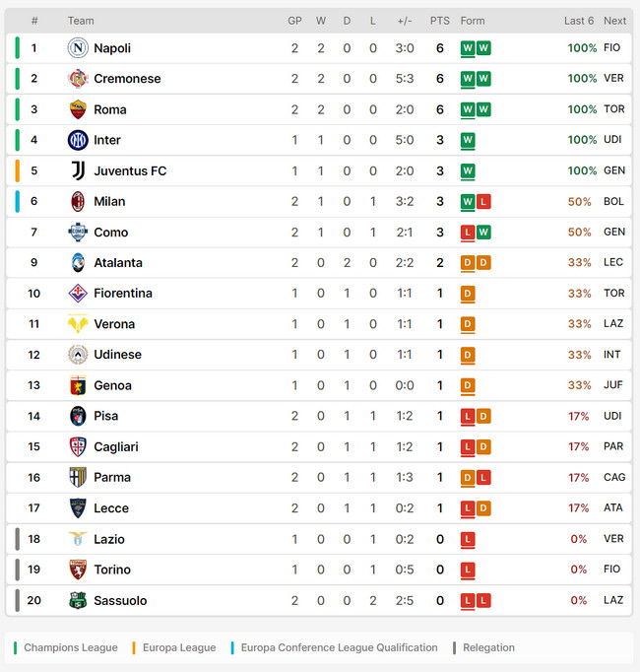
Task: Click the Lazio club crest icon
Action: [x=78, y=539]
